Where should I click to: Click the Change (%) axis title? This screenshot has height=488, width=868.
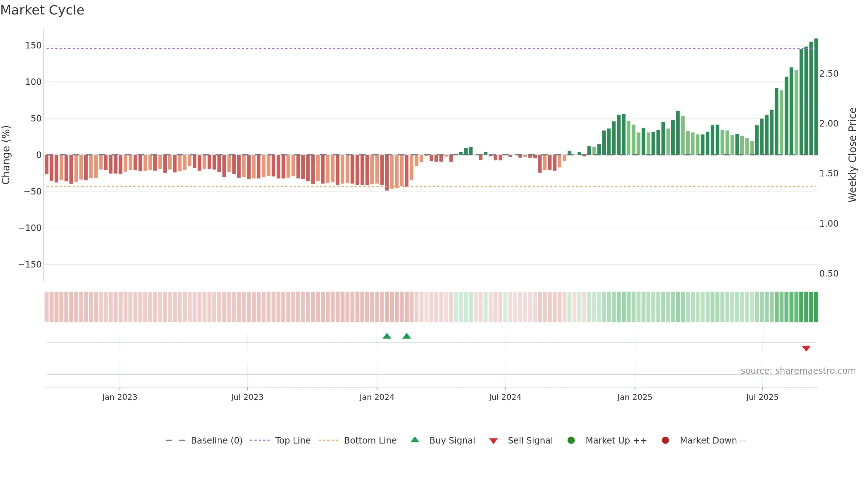[x=6, y=155]
